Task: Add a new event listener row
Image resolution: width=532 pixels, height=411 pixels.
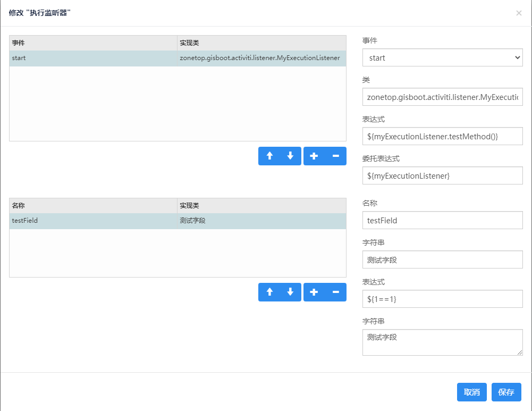Action: (314, 156)
